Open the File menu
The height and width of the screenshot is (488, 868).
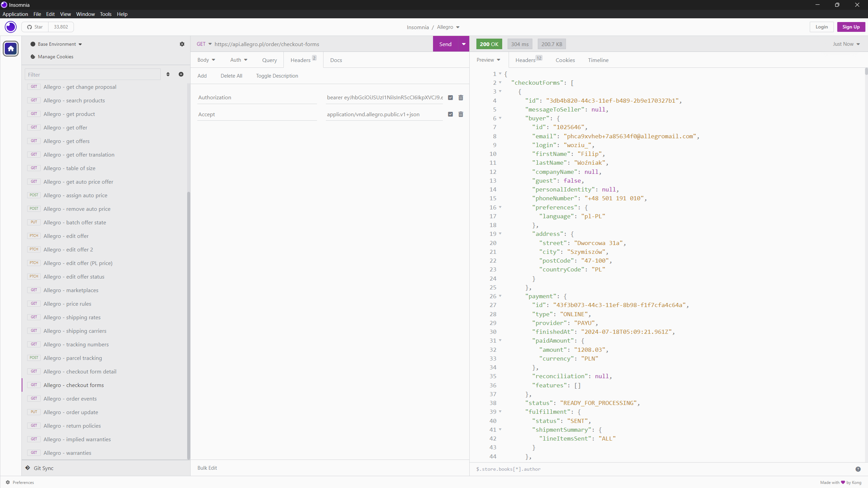click(x=37, y=14)
